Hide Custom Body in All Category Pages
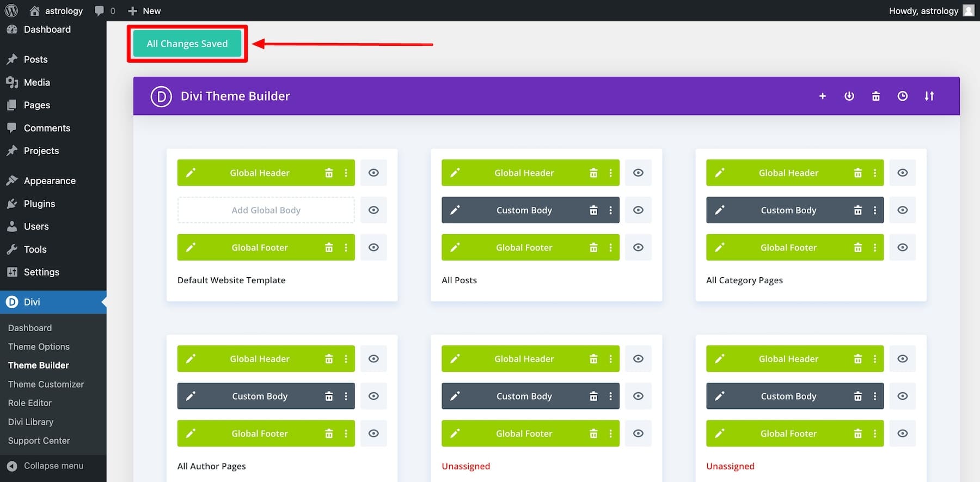The width and height of the screenshot is (980, 482). point(903,210)
